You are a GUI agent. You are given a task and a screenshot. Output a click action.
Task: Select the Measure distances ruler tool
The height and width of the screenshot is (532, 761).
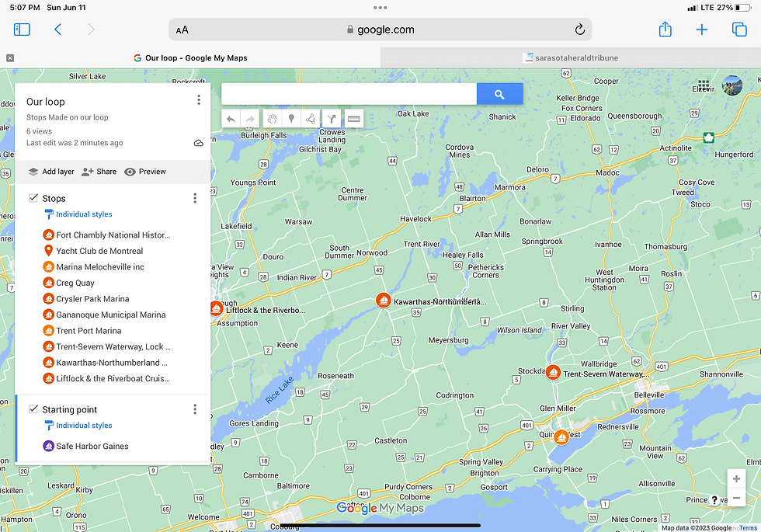tap(354, 118)
